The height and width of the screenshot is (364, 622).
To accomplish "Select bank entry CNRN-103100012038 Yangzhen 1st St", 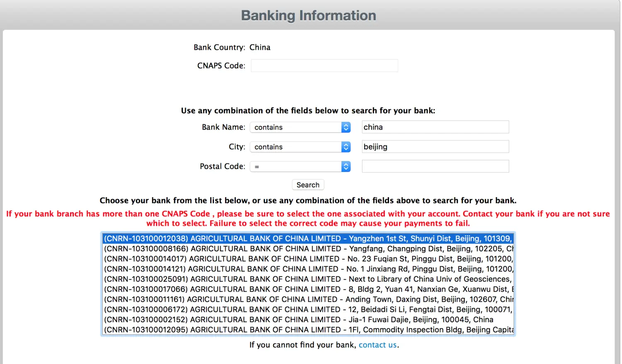I will coord(308,239).
